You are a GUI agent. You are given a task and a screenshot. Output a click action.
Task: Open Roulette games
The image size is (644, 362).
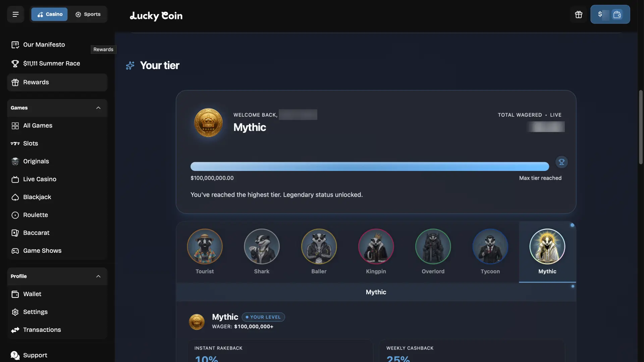click(57, 215)
